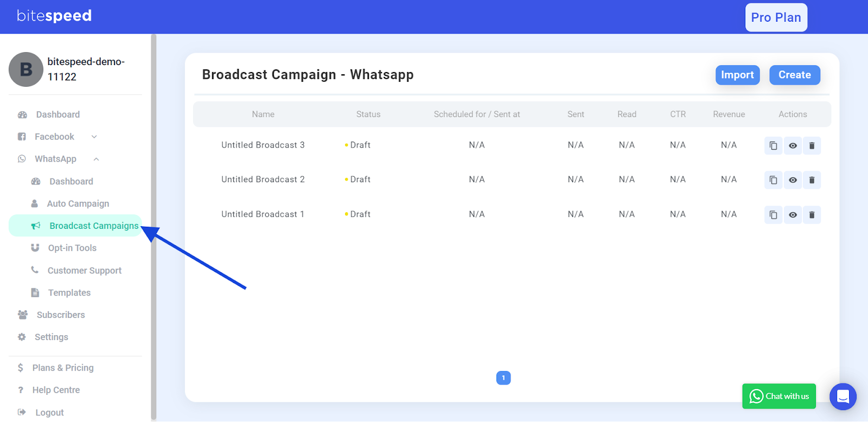Click the 'Untitled Broadcast 3' name

[263, 145]
